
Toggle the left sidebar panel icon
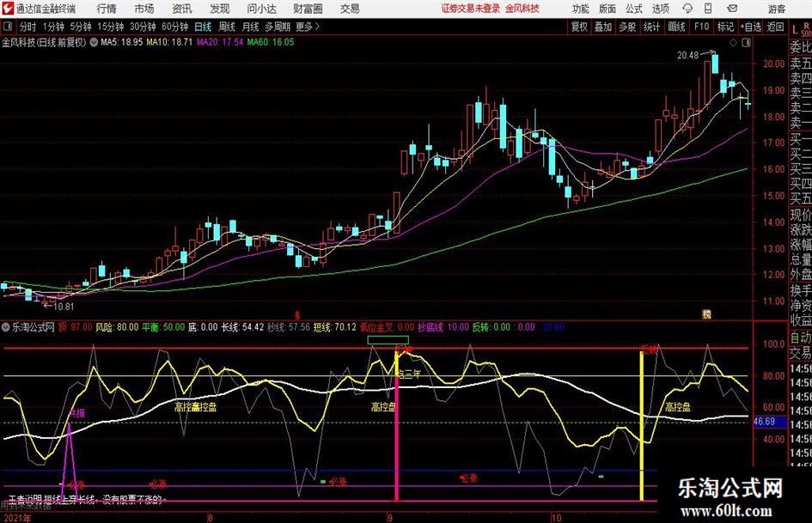[8, 27]
